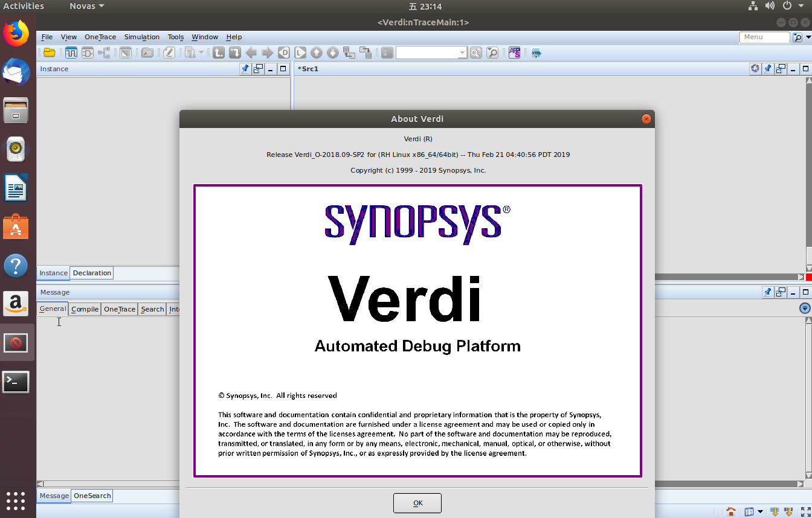This screenshot has height=518, width=812.
Task: Undock the Instance panel
Action: 258,69
